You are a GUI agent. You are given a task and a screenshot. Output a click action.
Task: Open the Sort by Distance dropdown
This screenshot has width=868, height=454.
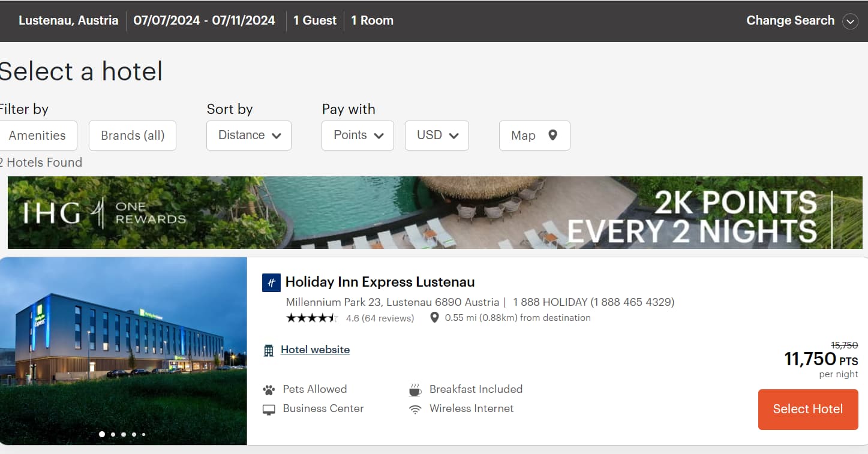pyautogui.click(x=249, y=136)
